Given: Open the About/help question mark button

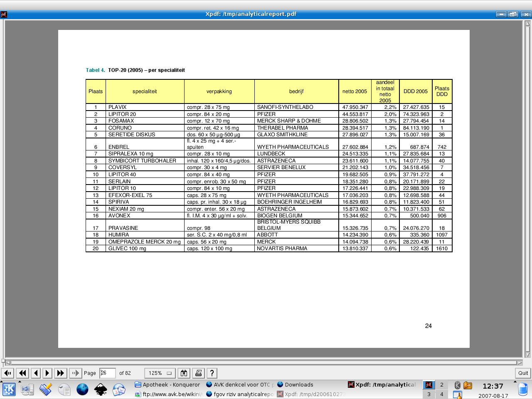Looking at the screenshot, I should pos(212,373).
